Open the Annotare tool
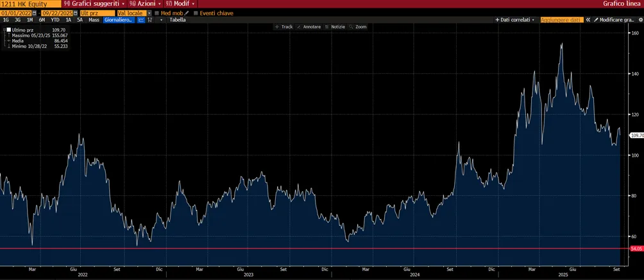This screenshot has width=644, height=280. point(309,27)
